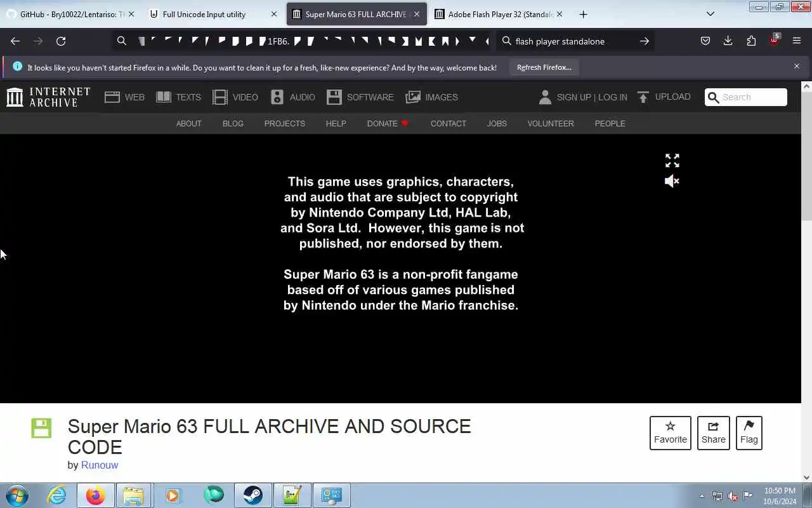Open Windows Explorer from the taskbar
The width and height of the screenshot is (812, 508).
134,495
